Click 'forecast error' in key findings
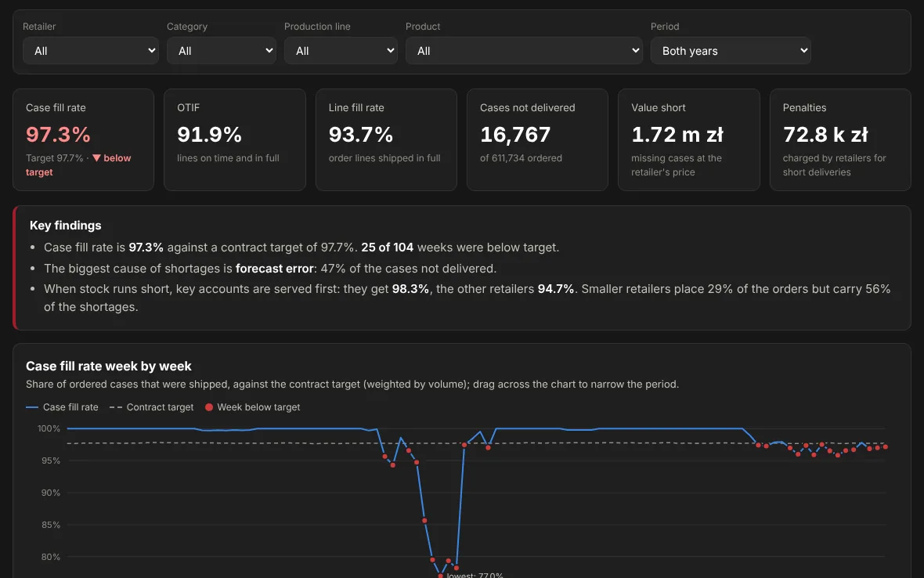The width and height of the screenshot is (924, 578). (x=275, y=268)
